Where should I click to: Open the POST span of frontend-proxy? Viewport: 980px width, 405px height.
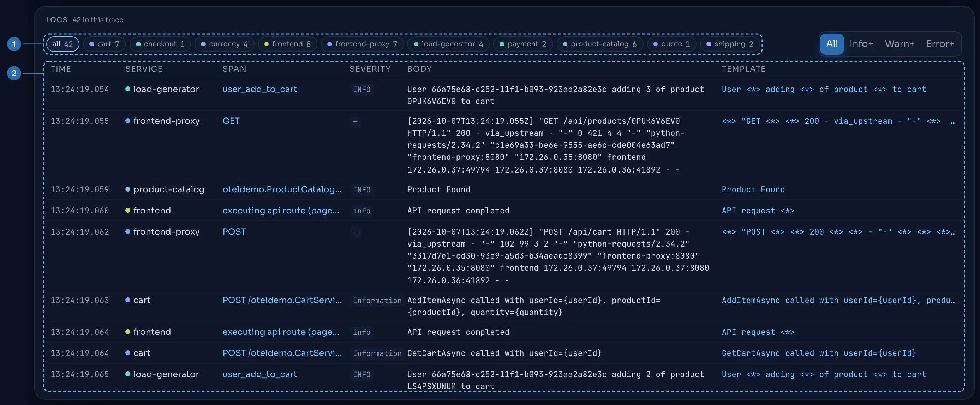(234, 232)
